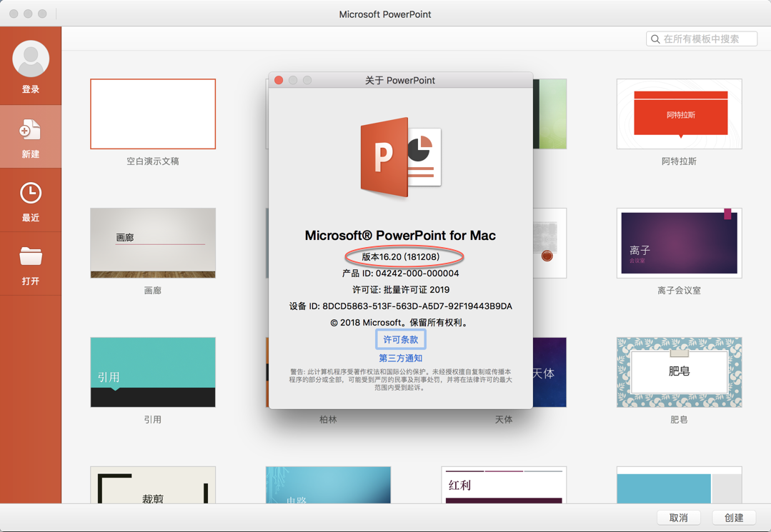
Task: Select the 阿特拉斯 (Atlas) template
Action: coord(678,114)
